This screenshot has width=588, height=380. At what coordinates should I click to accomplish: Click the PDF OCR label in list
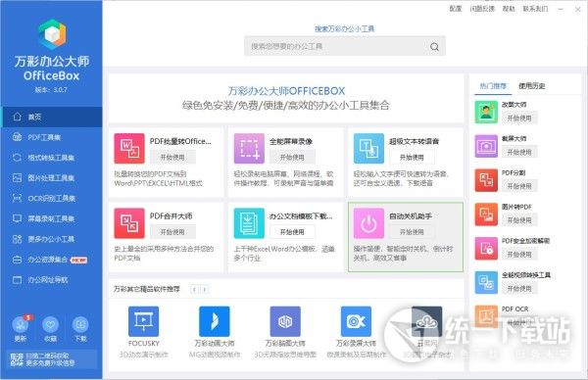[x=514, y=309]
